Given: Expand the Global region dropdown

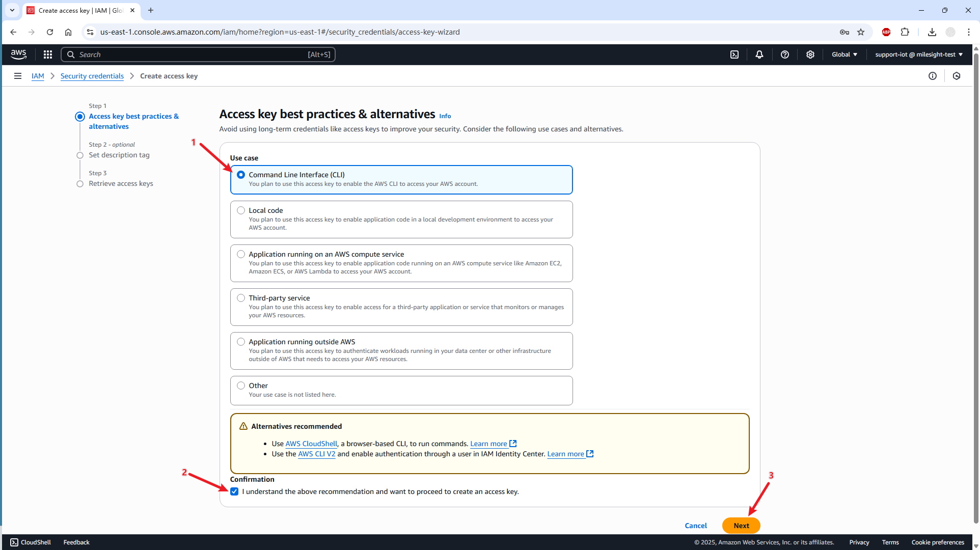Looking at the screenshot, I should (845, 54).
